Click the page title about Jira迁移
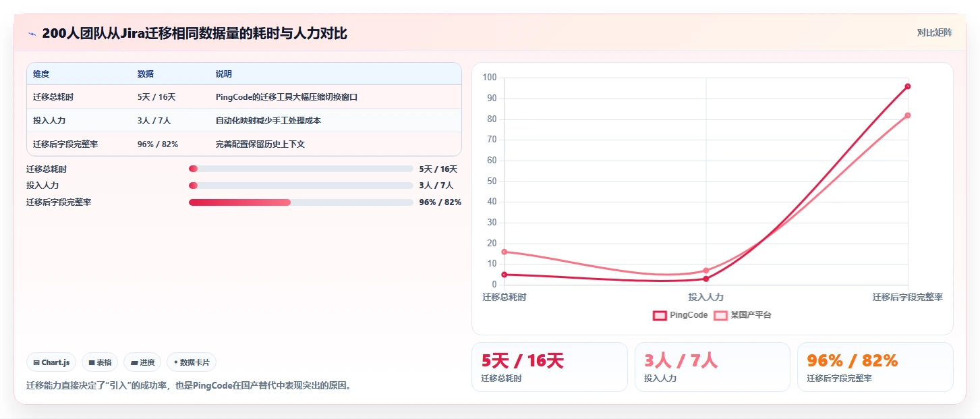 point(195,33)
